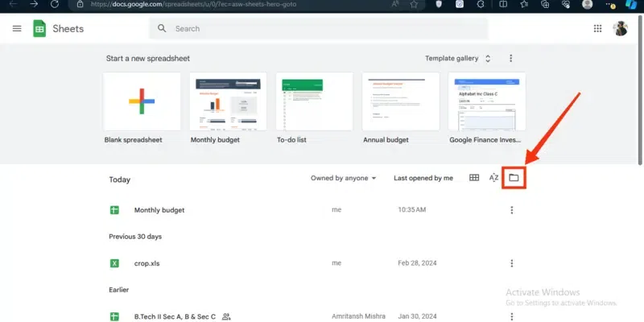The height and width of the screenshot is (322, 644).
Task: Open more options for Monthly budget file
Action: (511, 210)
